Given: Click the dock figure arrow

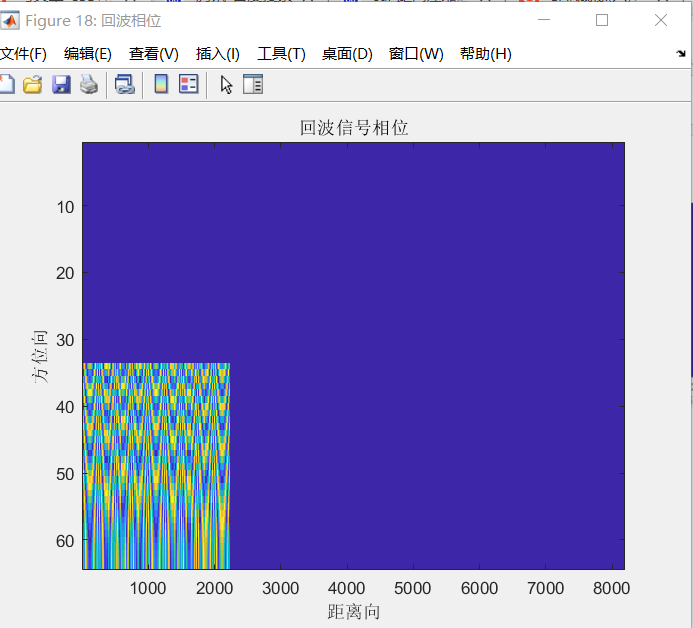Looking at the screenshot, I should coord(681,54).
